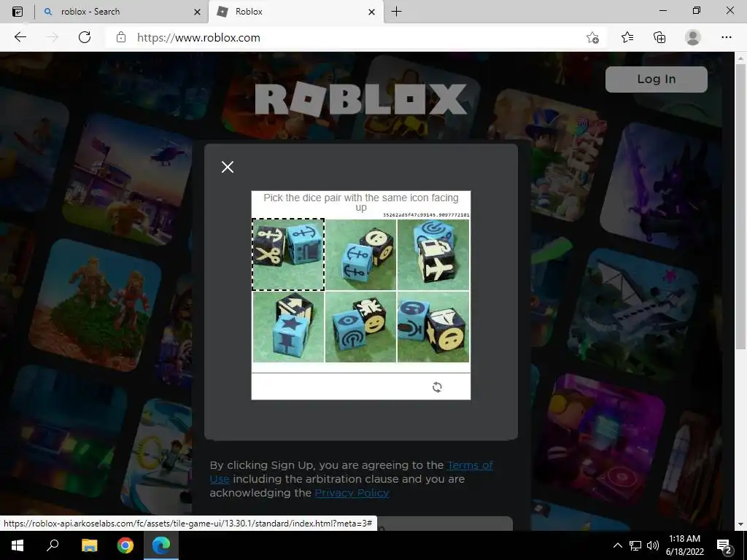Open the Privacy Policy link
The width and height of the screenshot is (747, 560).
[x=352, y=493]
